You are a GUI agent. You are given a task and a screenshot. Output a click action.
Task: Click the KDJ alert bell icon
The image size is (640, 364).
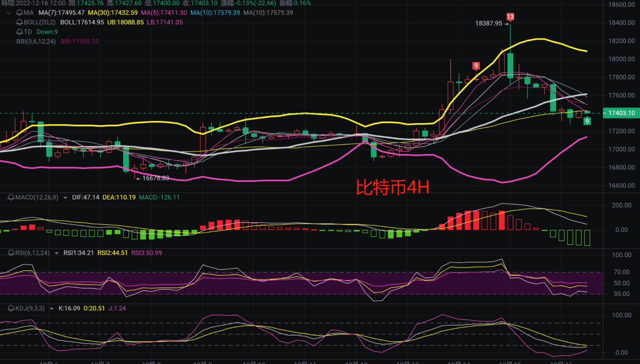point(11,308)
